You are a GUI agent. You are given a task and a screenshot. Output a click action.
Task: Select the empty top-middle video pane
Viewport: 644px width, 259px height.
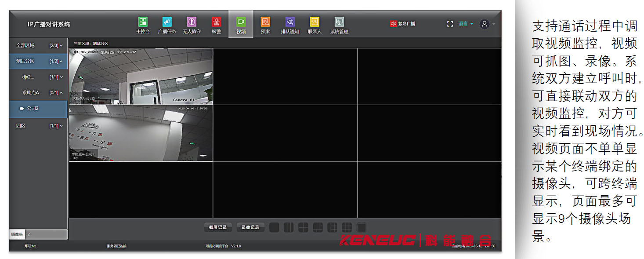pos(285,77)
